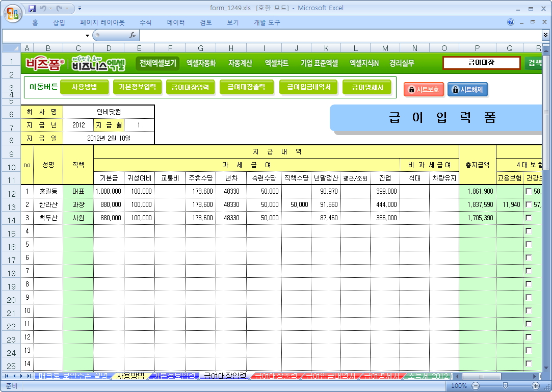
Task: Zoom in with the plus icon
Action: click(536, 386)
